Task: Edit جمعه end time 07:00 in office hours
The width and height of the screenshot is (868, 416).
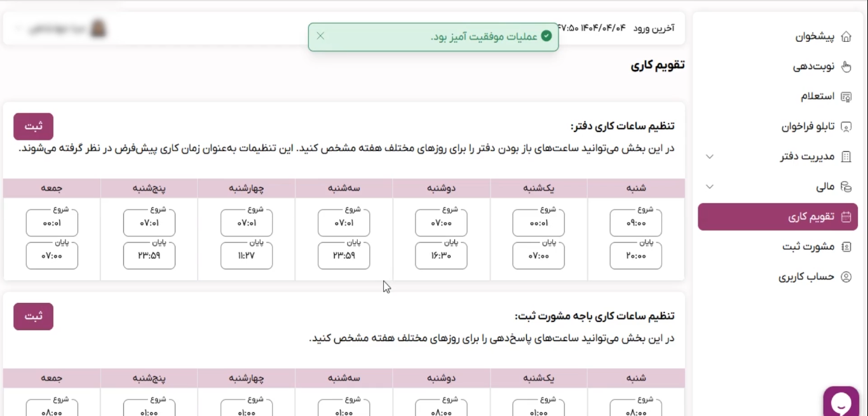Action: pos(52,255)
